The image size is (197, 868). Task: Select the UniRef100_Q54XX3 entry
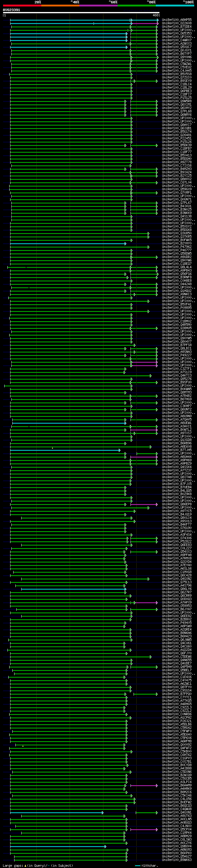(x=177, y=551)
